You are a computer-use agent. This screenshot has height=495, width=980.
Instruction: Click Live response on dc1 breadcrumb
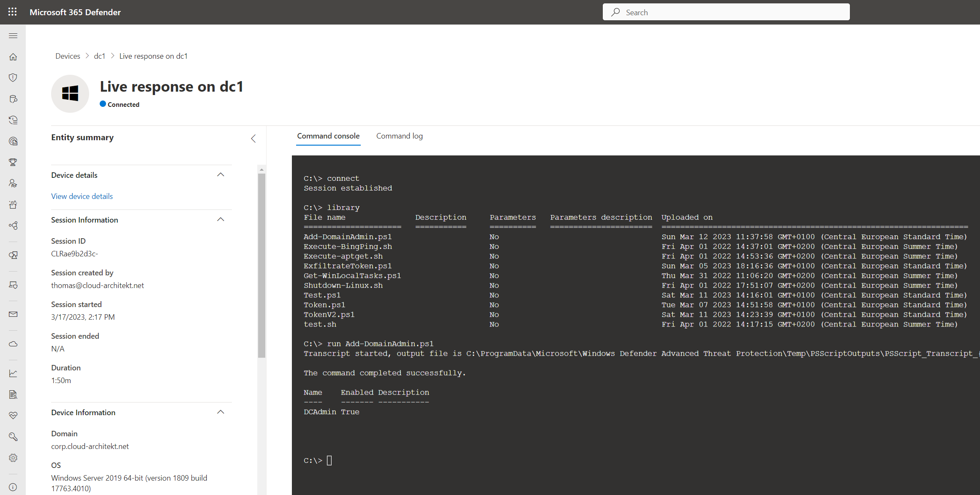click(x=153, y=56)
